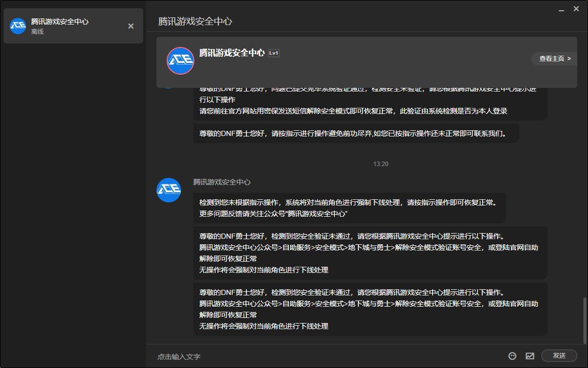This screenshot has width=588, height=368.
Task: Close the 腾讯游戏安全中心 conversation in sidebar
Action: 131,26
